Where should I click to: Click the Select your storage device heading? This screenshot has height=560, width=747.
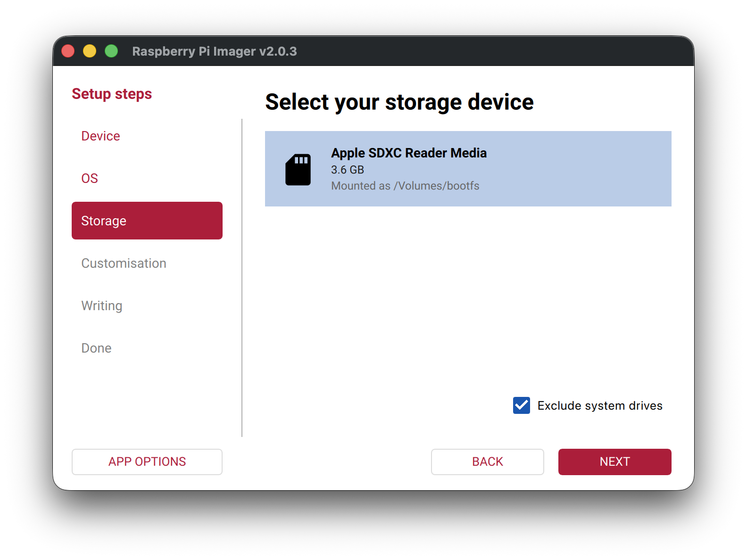point(399,102)
